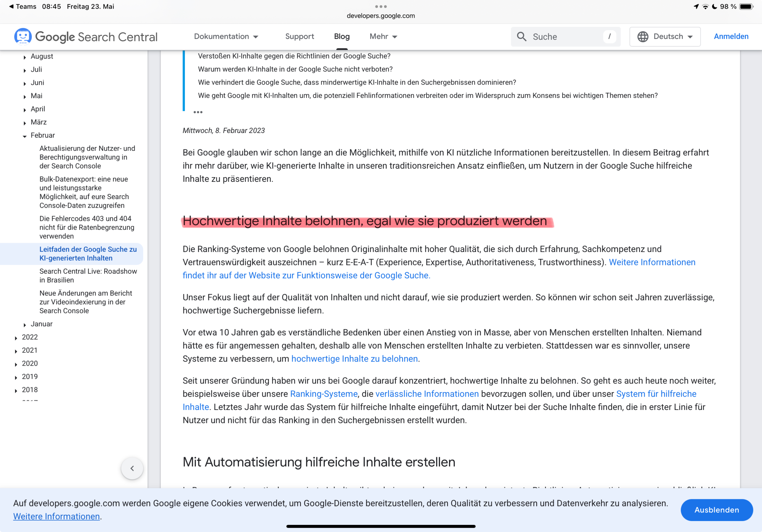Click the search magnifier icon
Screen dimensions: 762x532
pos(521,37)
